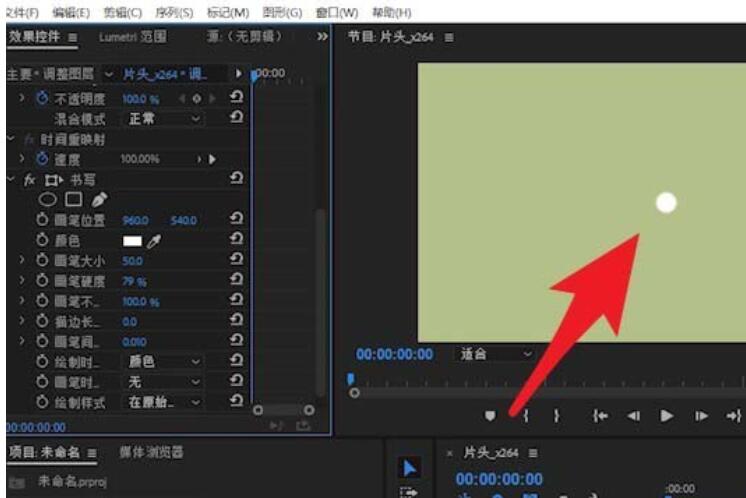The height and width of the screenshot is (498, 746).
Task: Open the white 颜色 swatch picker
Action: click(132, 241)
